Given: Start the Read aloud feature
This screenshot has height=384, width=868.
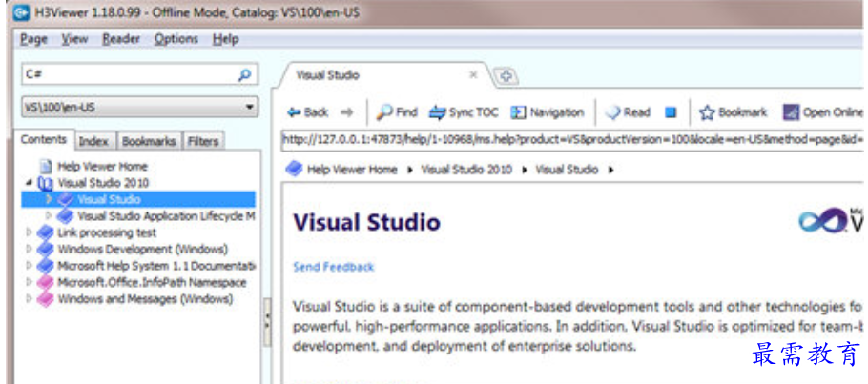Looking at the screenshot, I should click(628, 112).
